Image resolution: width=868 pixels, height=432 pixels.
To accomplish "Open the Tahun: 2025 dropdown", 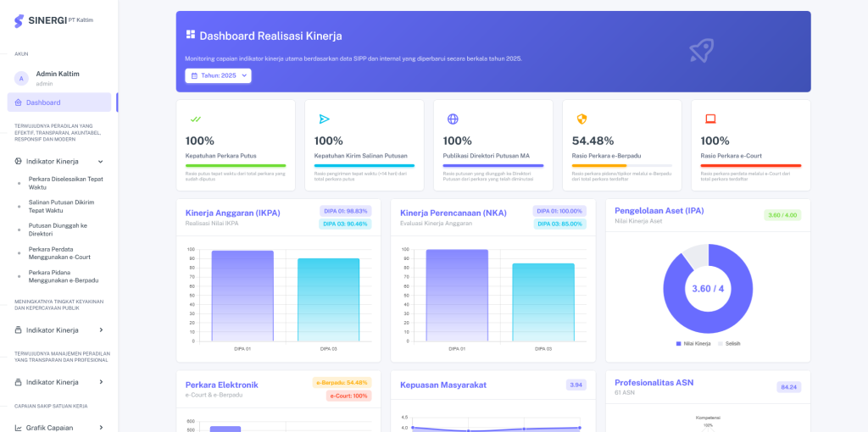I will click(x=218, y=75).
